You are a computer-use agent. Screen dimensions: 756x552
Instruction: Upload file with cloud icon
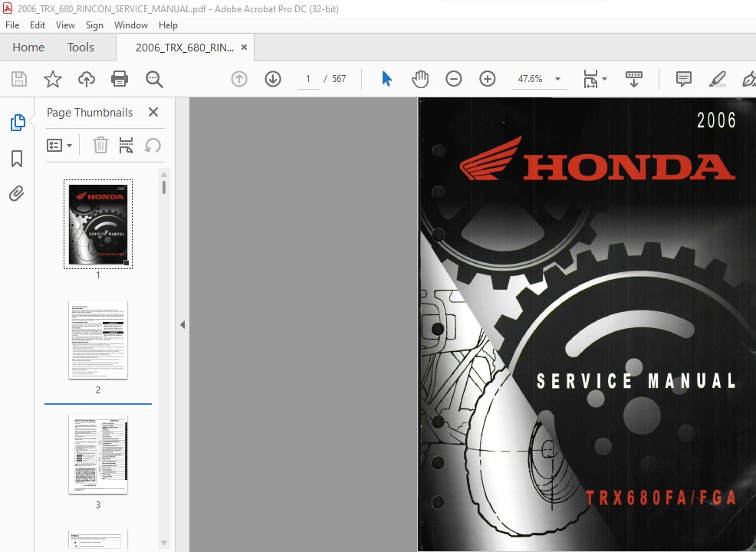[87, 78]
